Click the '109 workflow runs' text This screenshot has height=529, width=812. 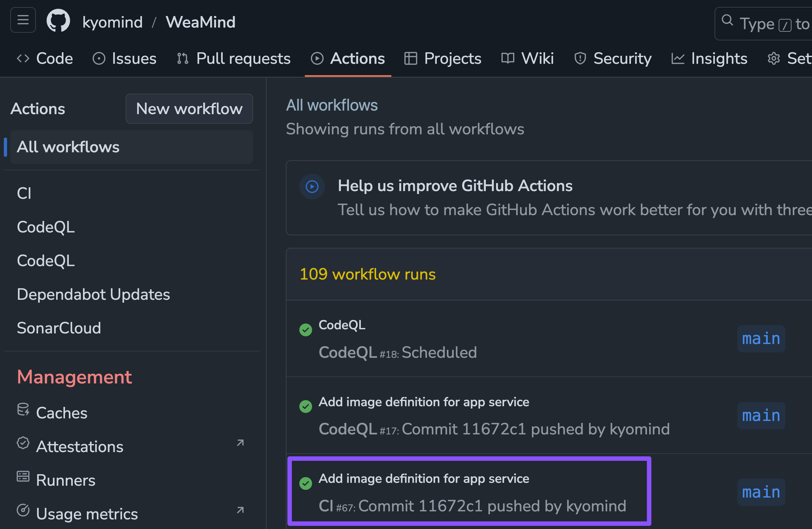click(368, 274)
